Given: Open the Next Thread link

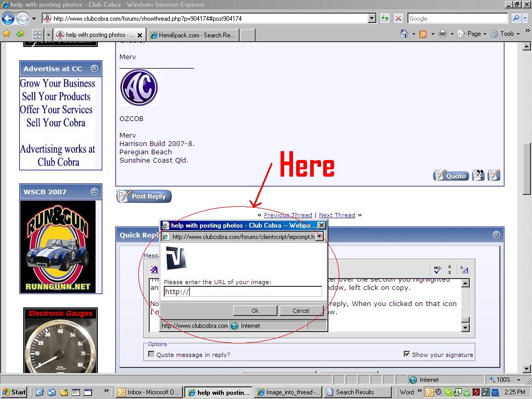Looking at the screenshot, I should 337,215.
